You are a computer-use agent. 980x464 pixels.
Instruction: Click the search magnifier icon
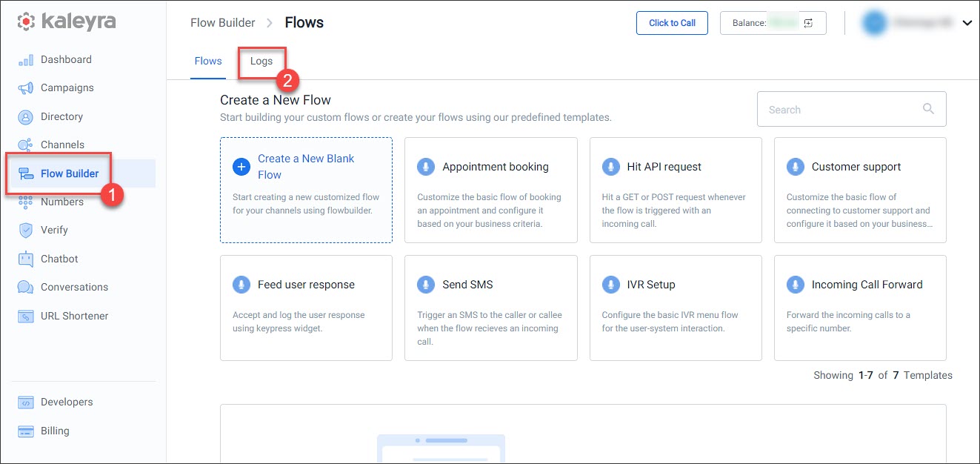[928, 109]
